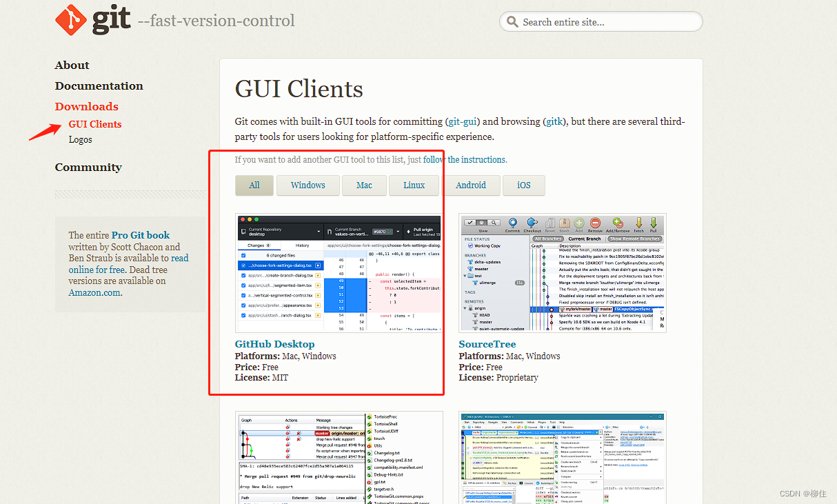The image size is (837, 504).
Task: Filter GUI clients by iOS
Action: (x=524, y=185)
